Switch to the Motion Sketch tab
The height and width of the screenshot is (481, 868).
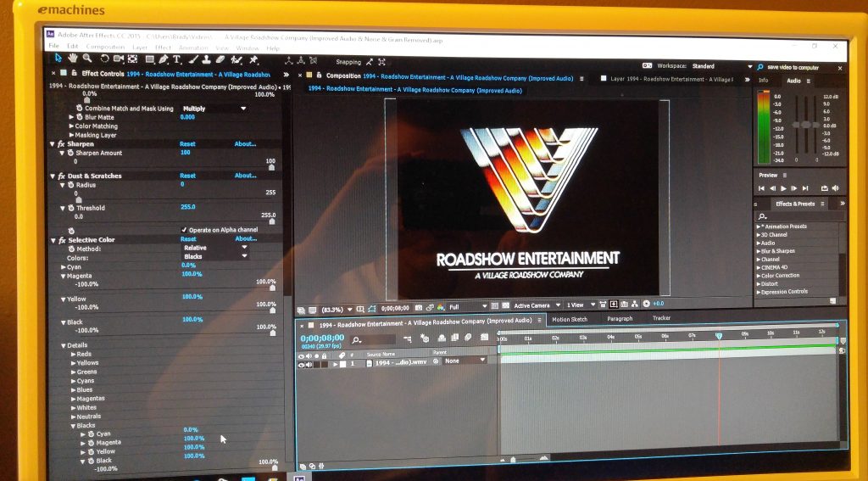tap(570, 319)
